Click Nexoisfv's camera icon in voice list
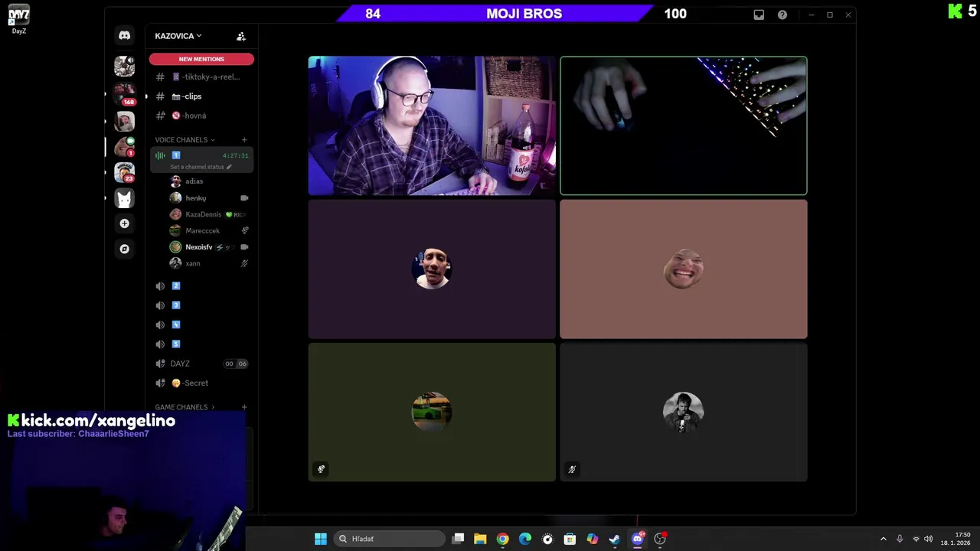The height and width of the screenshot is (551, 980). click(244, 247)
